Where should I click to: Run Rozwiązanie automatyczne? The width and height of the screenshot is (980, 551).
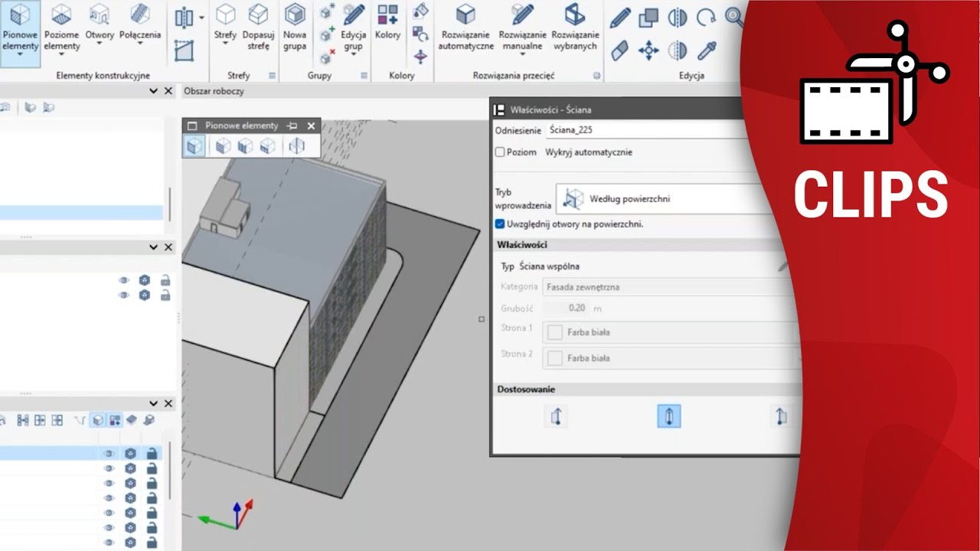pos(465,28)
